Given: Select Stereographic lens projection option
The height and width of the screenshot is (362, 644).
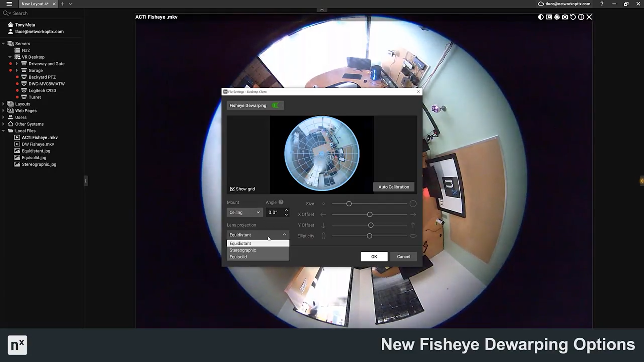Looking at the screenshot, I should coord(243,250).
